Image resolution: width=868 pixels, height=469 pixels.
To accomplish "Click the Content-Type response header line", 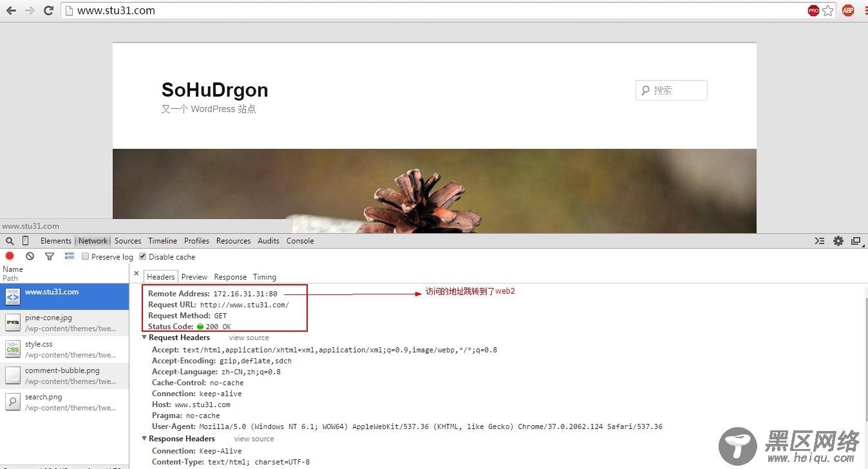I will [x=231, y=462].
